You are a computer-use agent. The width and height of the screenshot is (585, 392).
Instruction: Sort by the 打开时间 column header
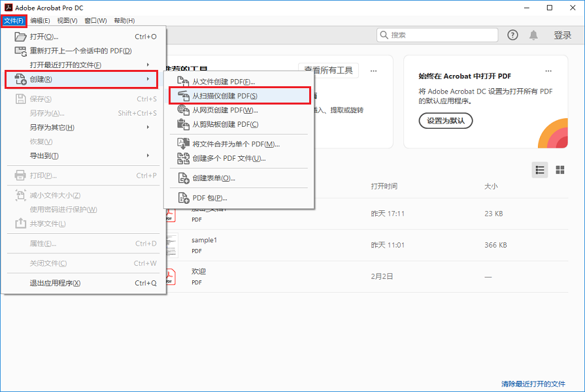384,186
